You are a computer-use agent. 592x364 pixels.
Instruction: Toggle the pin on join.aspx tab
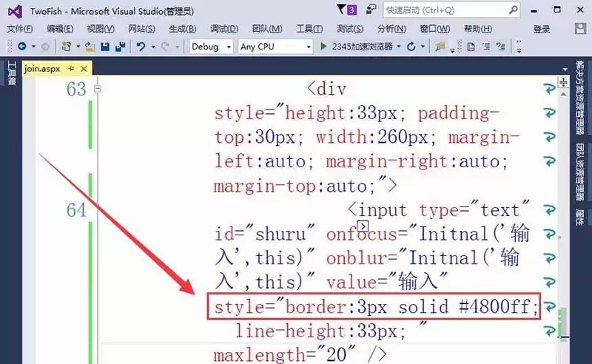[71, 68]
